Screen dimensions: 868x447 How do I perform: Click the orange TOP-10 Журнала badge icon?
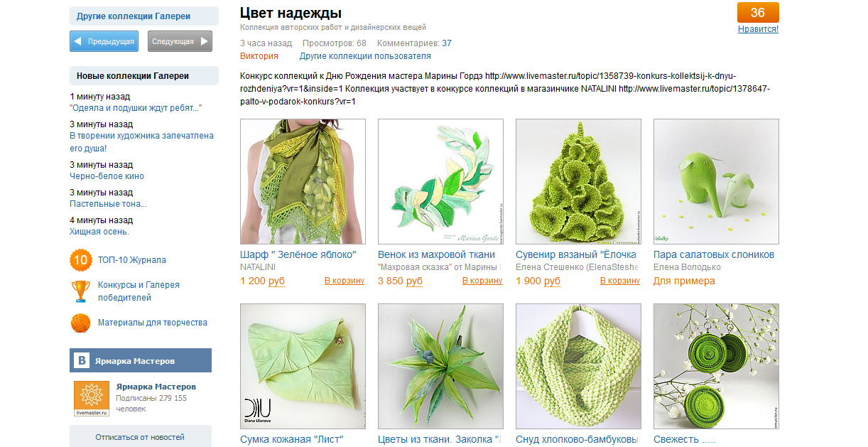[x=81, y=260]
